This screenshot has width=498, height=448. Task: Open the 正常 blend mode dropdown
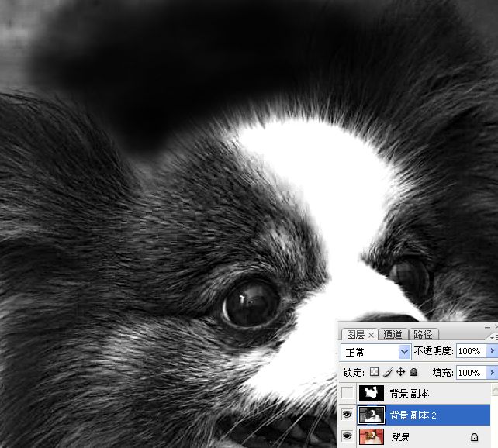pyautogui.click(x=403, y=352)
